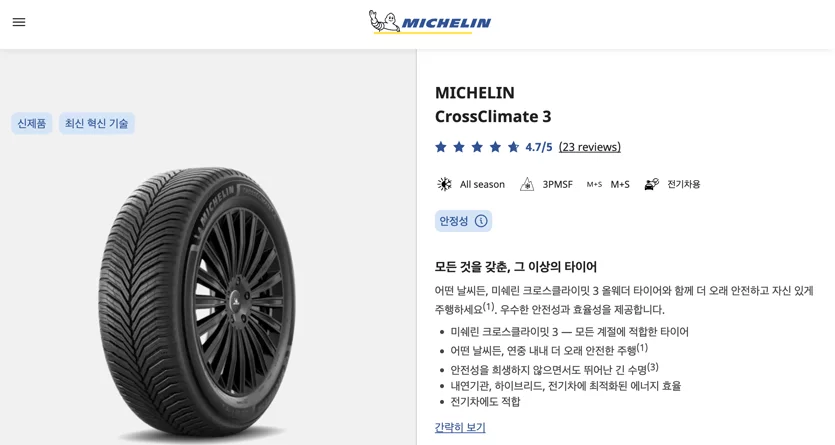The height and width of the screenshot is (445, 835).
Task: Click the CrossClimate 3 tire image
Action: click(x=197, y=303)
